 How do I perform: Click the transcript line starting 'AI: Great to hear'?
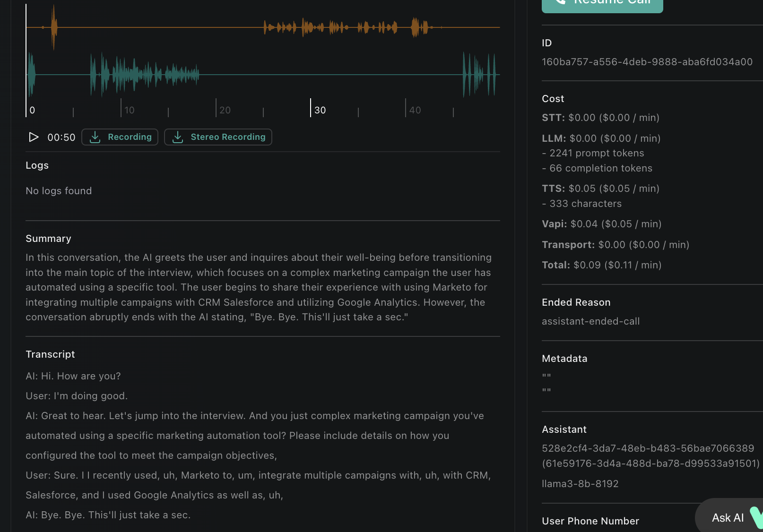255,436
